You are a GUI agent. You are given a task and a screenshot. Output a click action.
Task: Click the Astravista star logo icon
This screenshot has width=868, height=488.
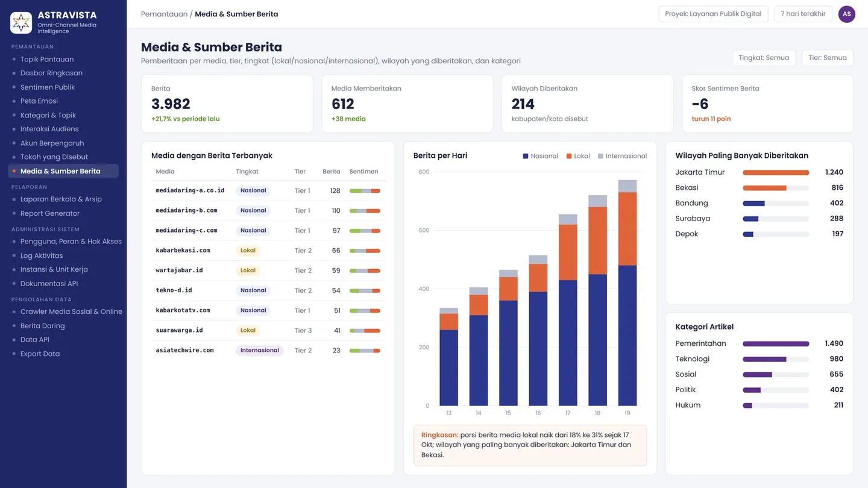tap(21, 23)
